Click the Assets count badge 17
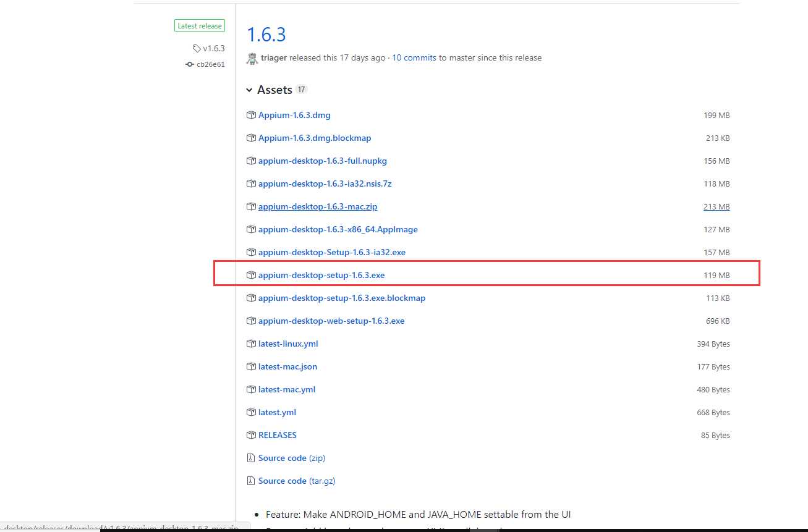 [x=301, y=90]
